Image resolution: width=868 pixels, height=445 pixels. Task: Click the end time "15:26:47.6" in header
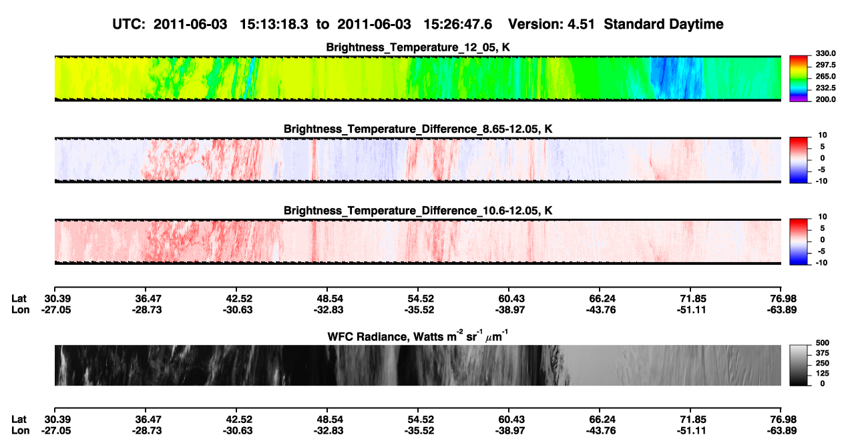point(458,25)
